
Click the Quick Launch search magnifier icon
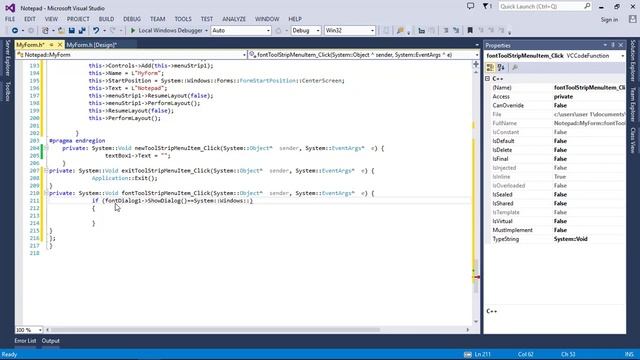point(587,6)
